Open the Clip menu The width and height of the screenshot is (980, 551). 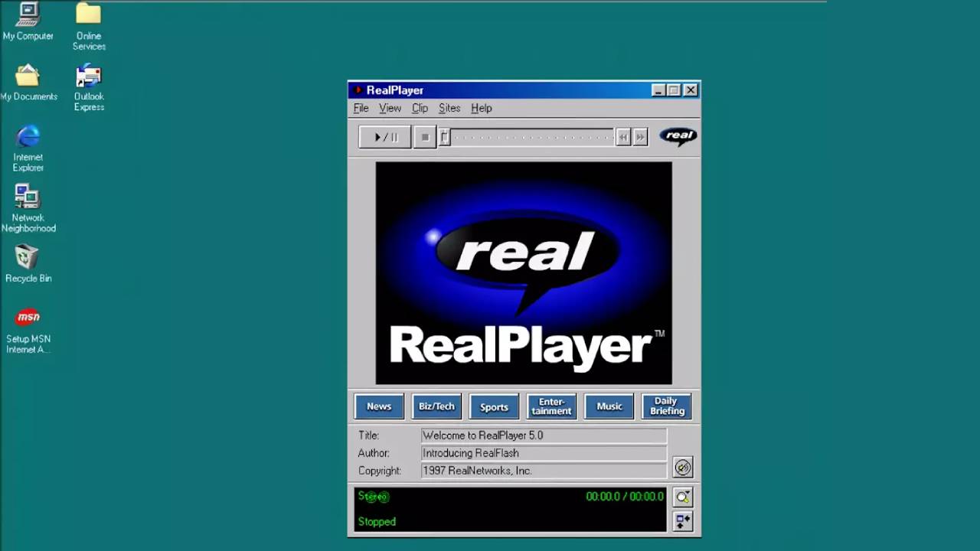click(x=420, y=108)
